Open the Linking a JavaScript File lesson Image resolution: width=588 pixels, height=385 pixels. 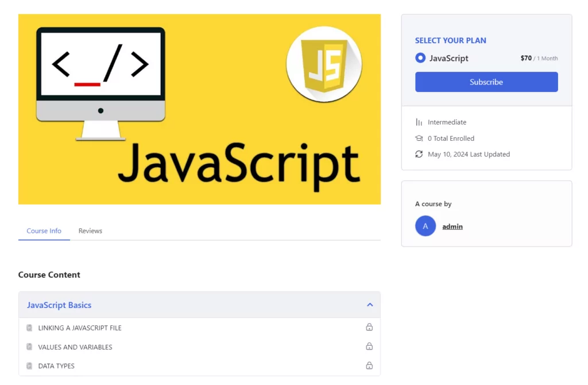coord(80,328)
